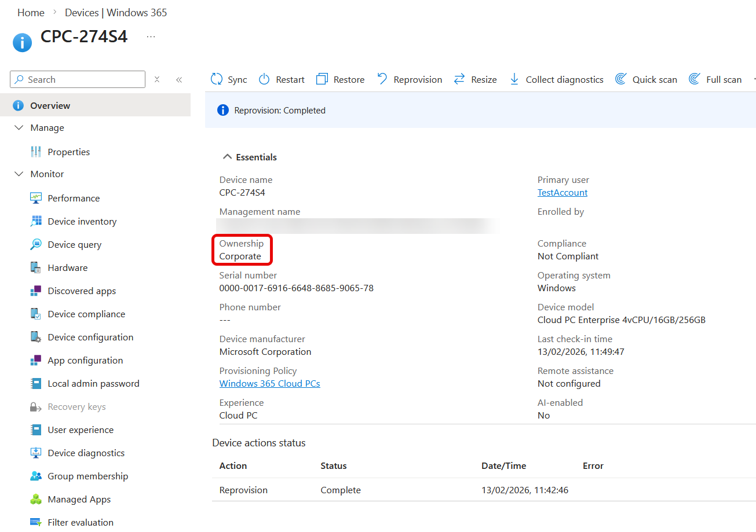Click the Restart power icon
The width and height of the screenshot is (756, 532).
(264, 79)
